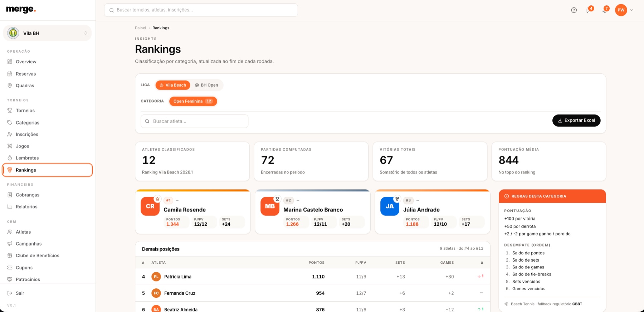This screenshot has width=644, height=312.
Task: Open Quadras in sidebar
Action: (x=25, y=86)
